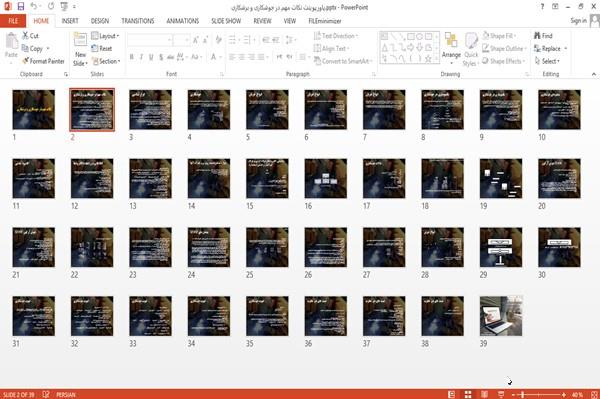Toggle Strikethrough formatting
The width and height of the screenshot is (600, 399).
[170, 57]
